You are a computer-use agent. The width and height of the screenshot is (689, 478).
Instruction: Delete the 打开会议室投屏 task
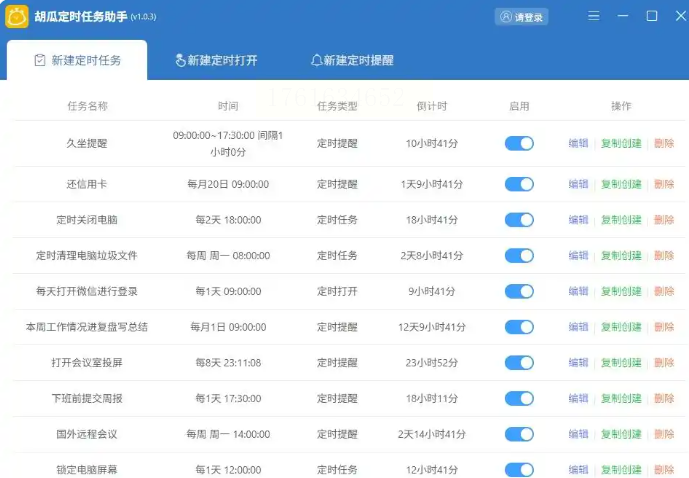click(664, 362)
